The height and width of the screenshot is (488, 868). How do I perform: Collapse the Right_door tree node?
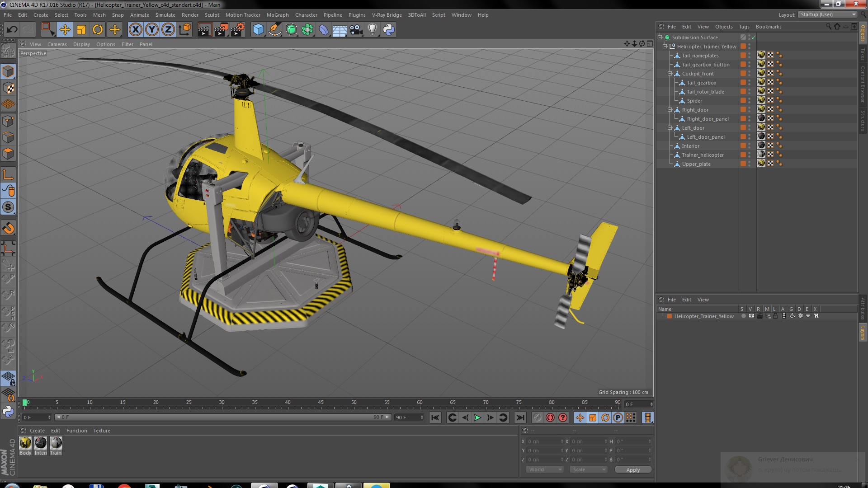tap(670, 110)
